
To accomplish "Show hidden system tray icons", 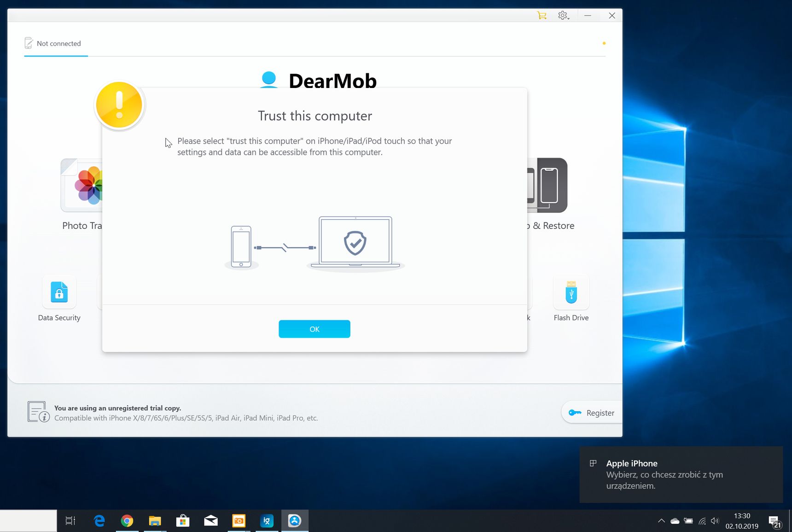I will pos(661,521).
